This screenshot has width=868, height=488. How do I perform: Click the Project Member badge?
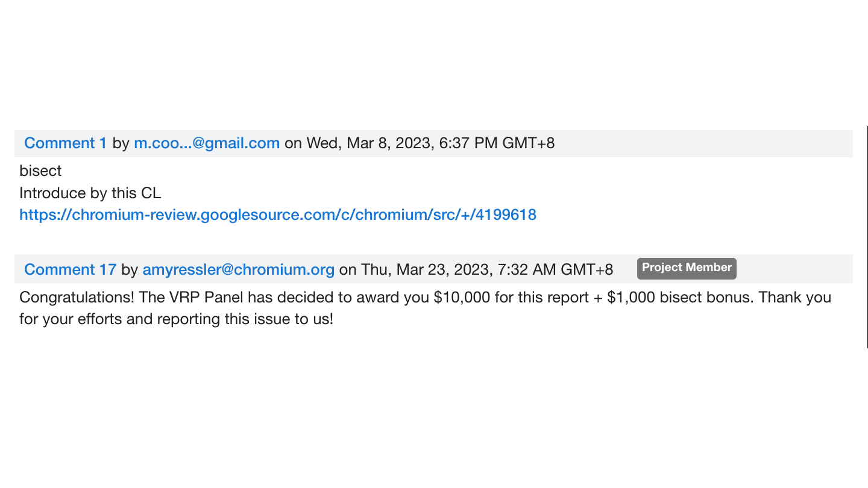pos(687,268)
